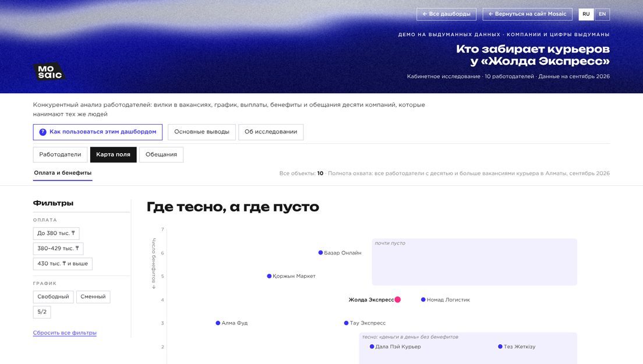Switch to the 'Обещания' tab
Viewport: 643px width, 364px height.
(x=161, y=154)
